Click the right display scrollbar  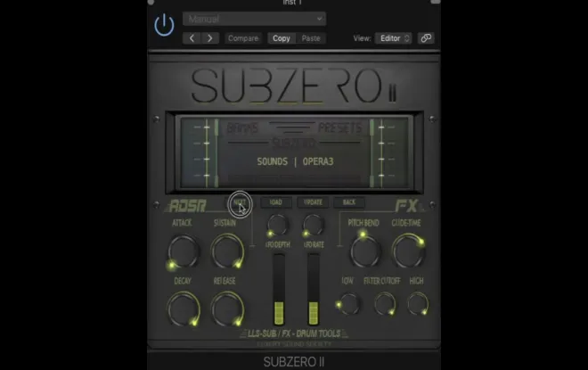tap(372, 153)
